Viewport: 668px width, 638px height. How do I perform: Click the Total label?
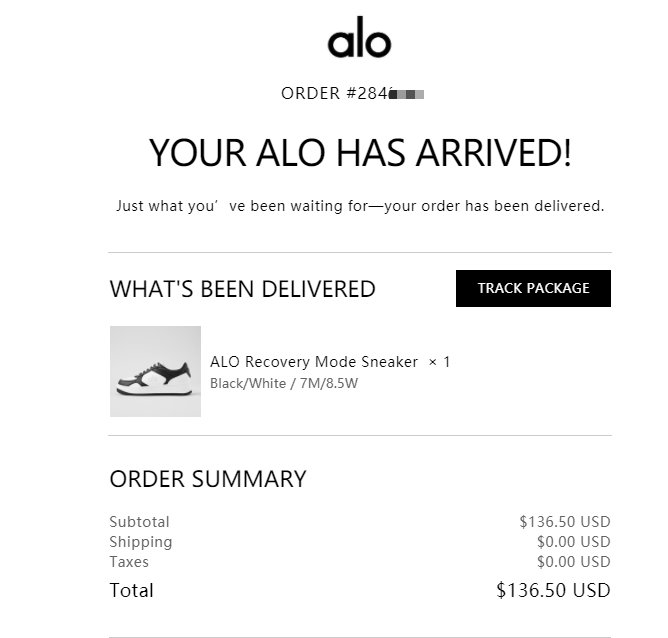pos(131,591)
